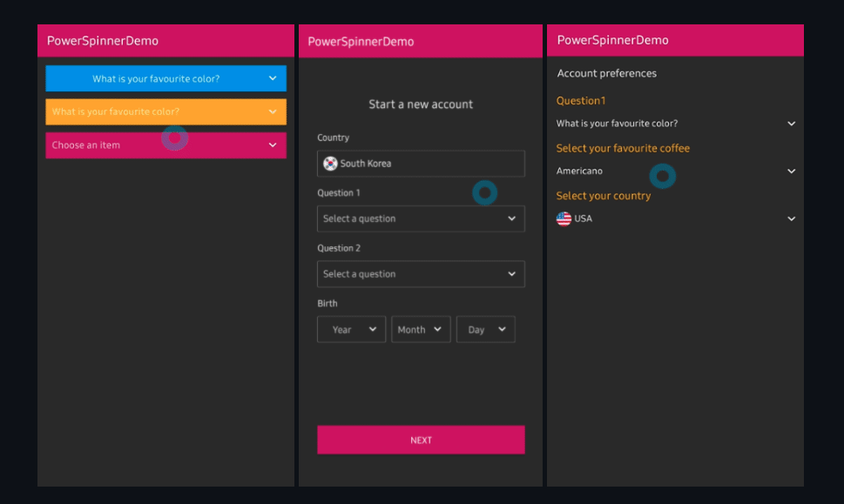Click the Select your favourite coffee label
Viewport: 844px width, 504px height.
pyautogui.click(x=623, y=148)
